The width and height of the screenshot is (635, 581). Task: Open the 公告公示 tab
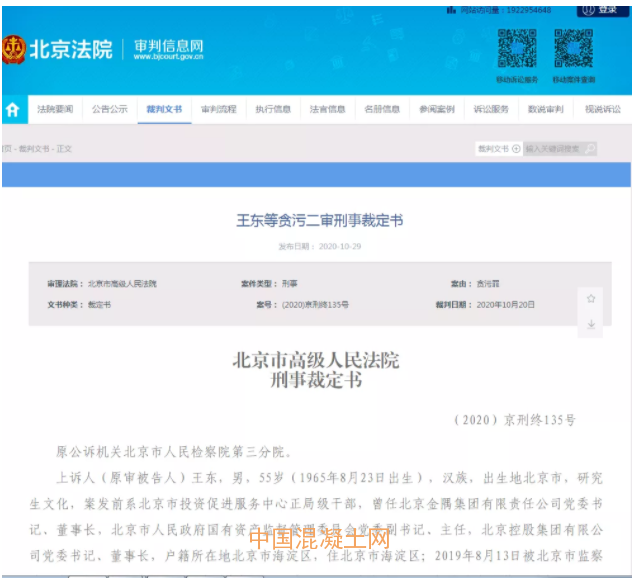pyautogui.click(x=110, y=109)
